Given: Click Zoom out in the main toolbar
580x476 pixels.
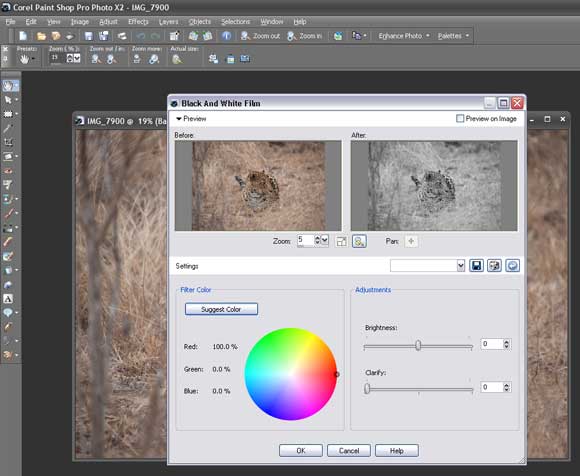Looking at the screenshot, I should click(260, 36).
